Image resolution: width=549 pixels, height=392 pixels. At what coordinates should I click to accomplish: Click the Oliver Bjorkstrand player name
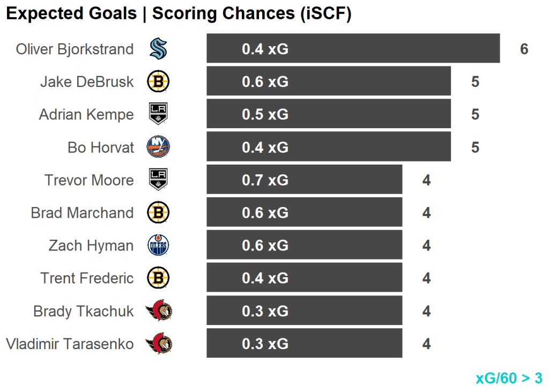75,49
